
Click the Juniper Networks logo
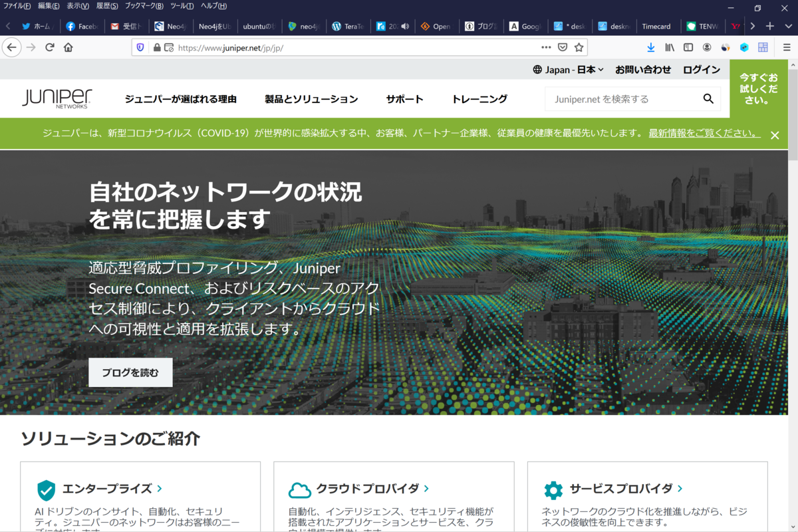point(57,98)
